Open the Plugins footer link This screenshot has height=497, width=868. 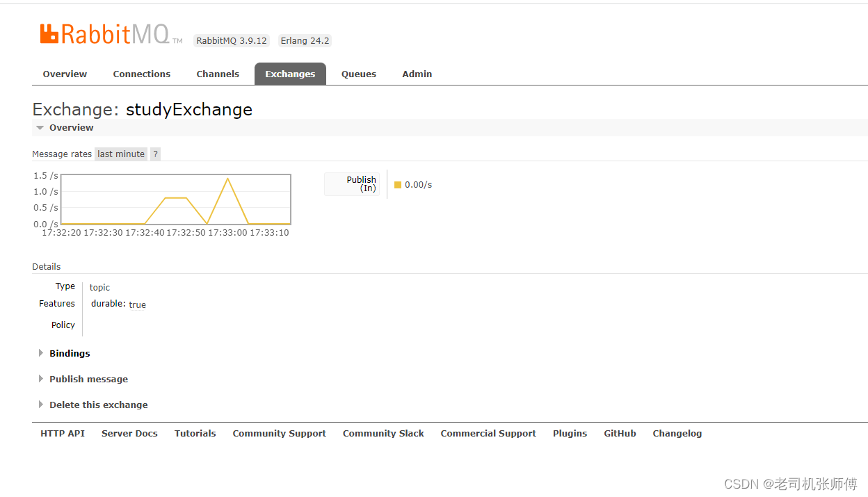click(x=570, y=433)
